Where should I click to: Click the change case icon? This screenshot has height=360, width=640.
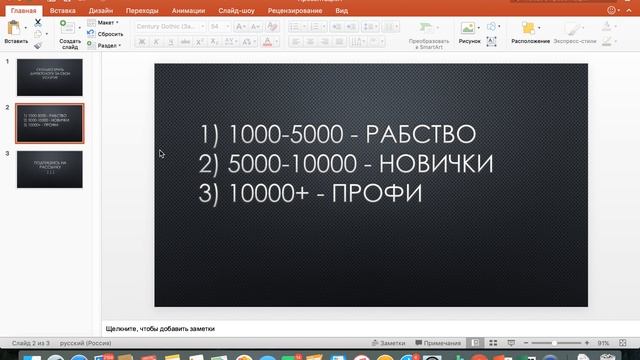(248, 42)
